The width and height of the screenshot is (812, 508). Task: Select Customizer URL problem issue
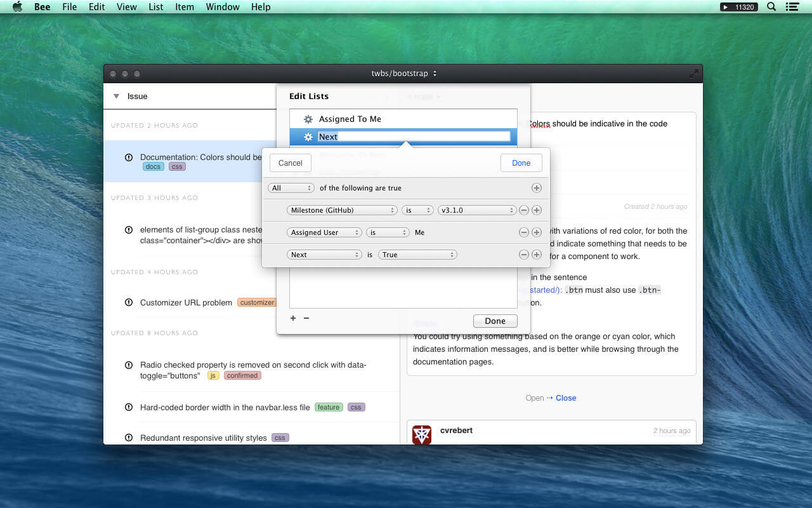click(186, 302)
